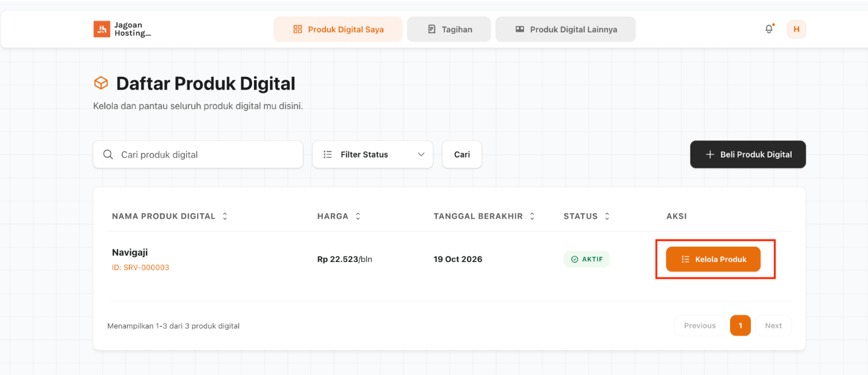The height and width of the screenshot is (375, 868).
Task: Open the Tagihan tab
Action: click(x=449, y=29)
